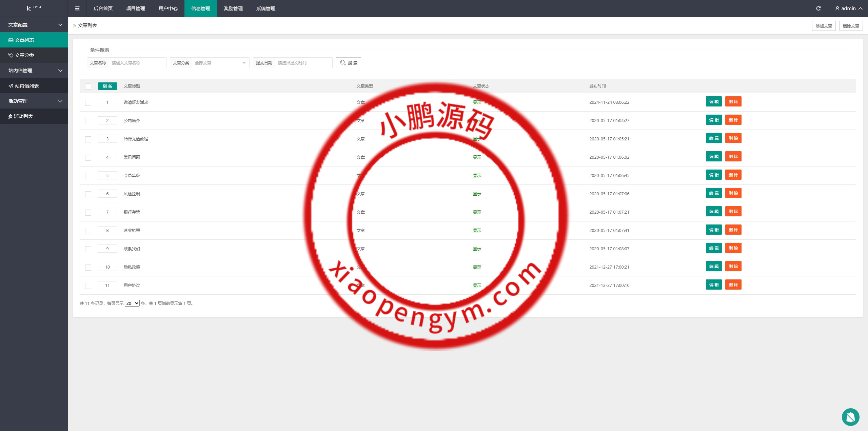
Task: Click the 添加文章 button
Action: (824, 26)
